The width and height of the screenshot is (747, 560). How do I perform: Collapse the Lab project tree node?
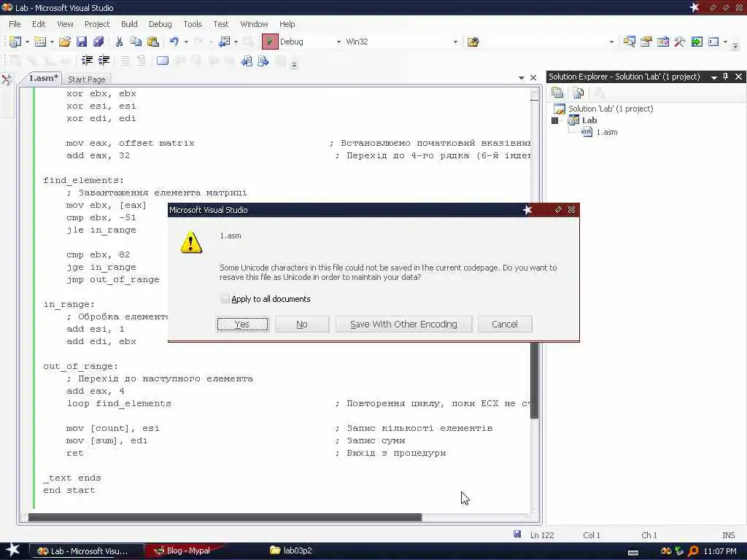click(554, 120)
